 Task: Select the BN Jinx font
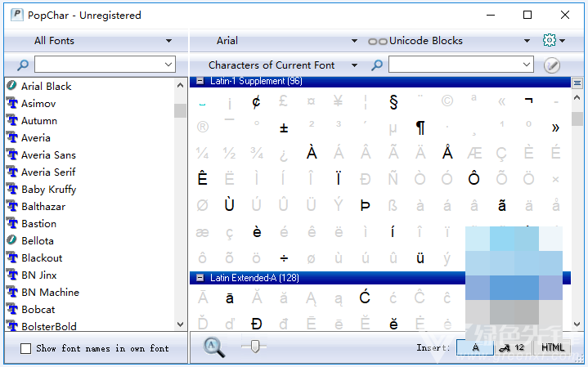coord(39,275)
